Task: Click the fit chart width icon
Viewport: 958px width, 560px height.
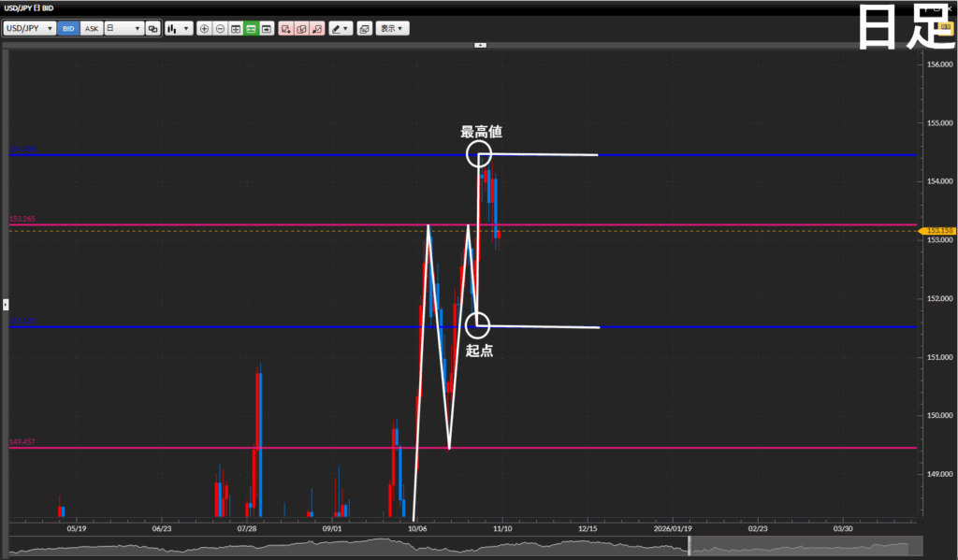Action: 236,29
